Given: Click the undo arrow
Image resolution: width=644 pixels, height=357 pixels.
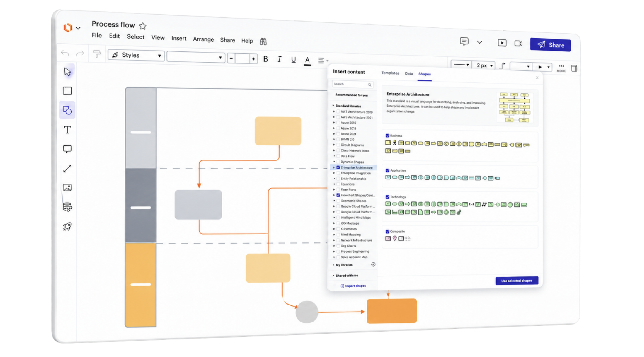Looking at the screenshot, I should (65, 53).
